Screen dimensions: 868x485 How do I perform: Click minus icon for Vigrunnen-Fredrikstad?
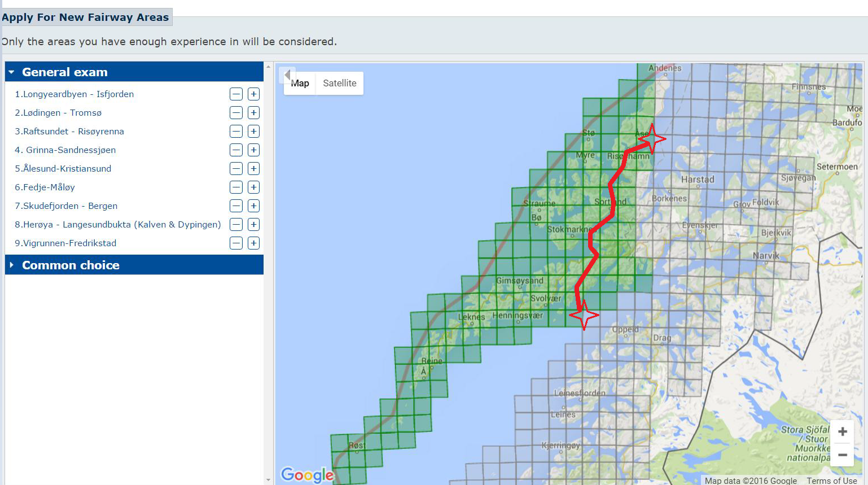236,243
